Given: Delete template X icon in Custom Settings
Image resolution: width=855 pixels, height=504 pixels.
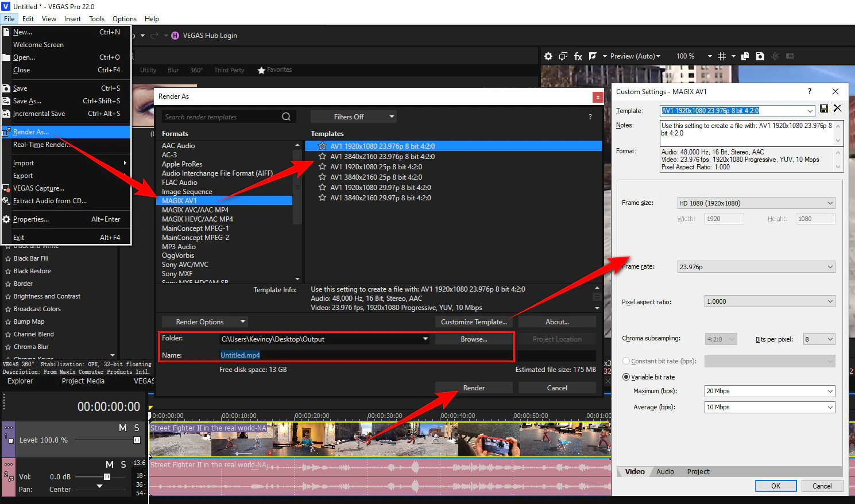Looking at the screenshot, I should (837, 108).
